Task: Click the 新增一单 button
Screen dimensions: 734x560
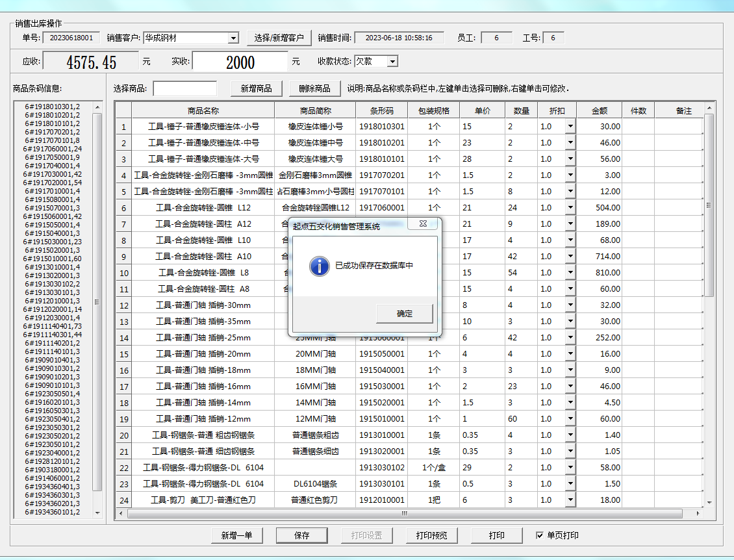Action: click(237, 535)
